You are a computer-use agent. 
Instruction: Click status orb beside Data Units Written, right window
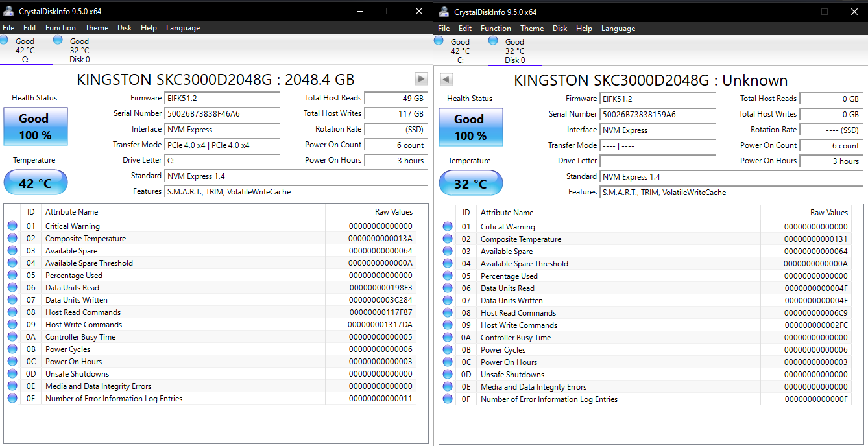pyautogui.click(x=448, y=301)
